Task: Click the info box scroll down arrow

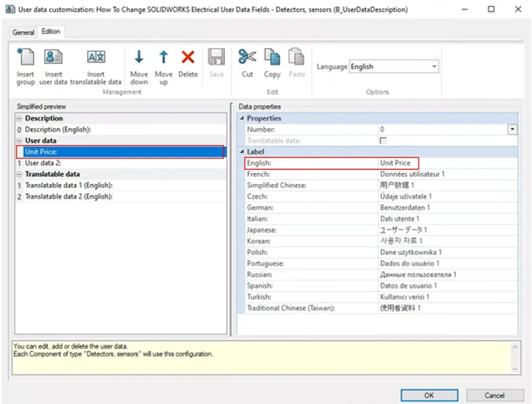Action: (515, 369)
